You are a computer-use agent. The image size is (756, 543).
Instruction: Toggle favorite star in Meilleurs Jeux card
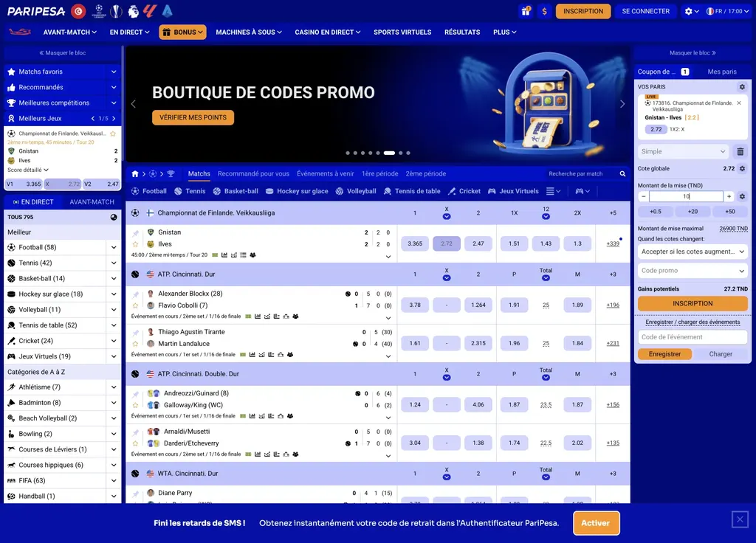[113, 134]
